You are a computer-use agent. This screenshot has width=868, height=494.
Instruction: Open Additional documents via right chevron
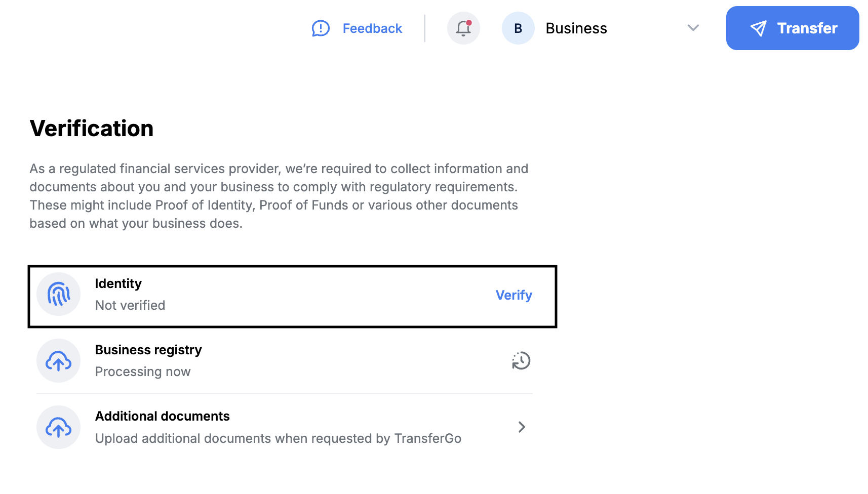[x=522, y=427]
